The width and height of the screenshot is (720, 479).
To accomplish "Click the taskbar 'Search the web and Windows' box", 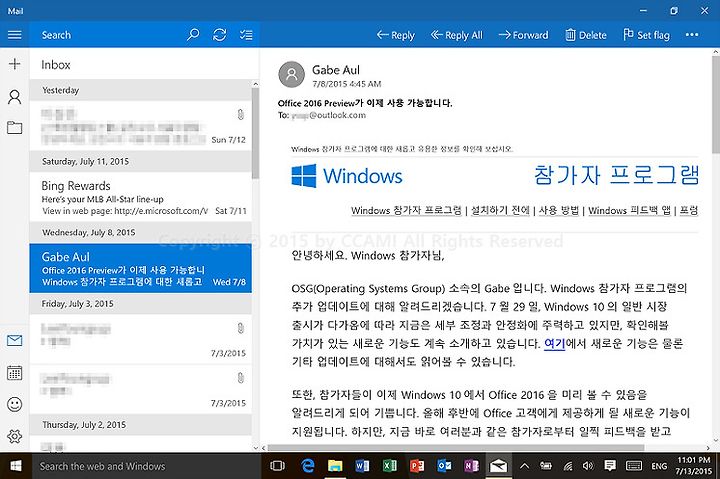I will [146, 466].
